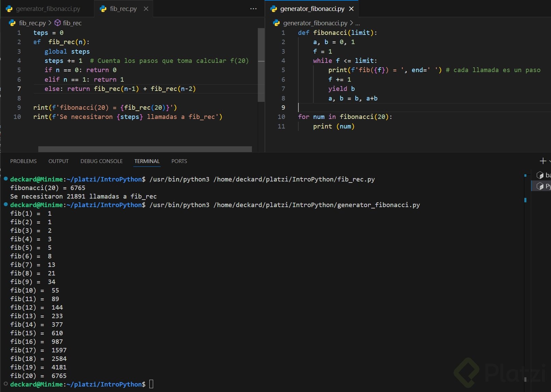Image resolution: width=551 pixels, height=392 pixels.
Task: Open the DEBUG CONSOLE tab
Action: [x=102, y=161]
